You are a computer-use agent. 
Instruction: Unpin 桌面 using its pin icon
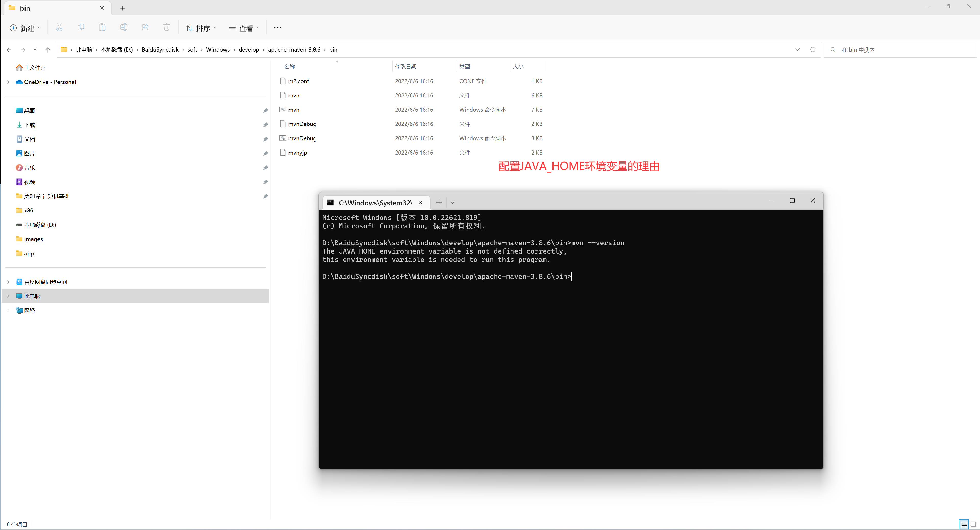(x=266, y=111)
